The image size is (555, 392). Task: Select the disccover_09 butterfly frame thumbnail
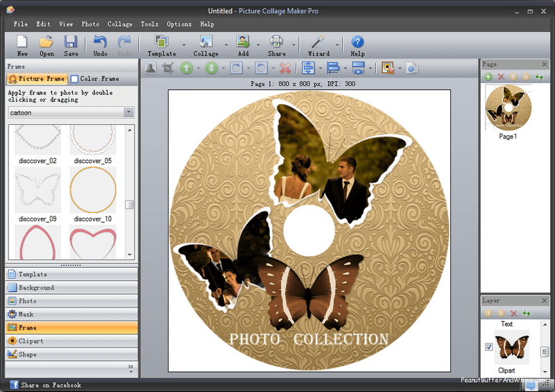pos(37,189)
